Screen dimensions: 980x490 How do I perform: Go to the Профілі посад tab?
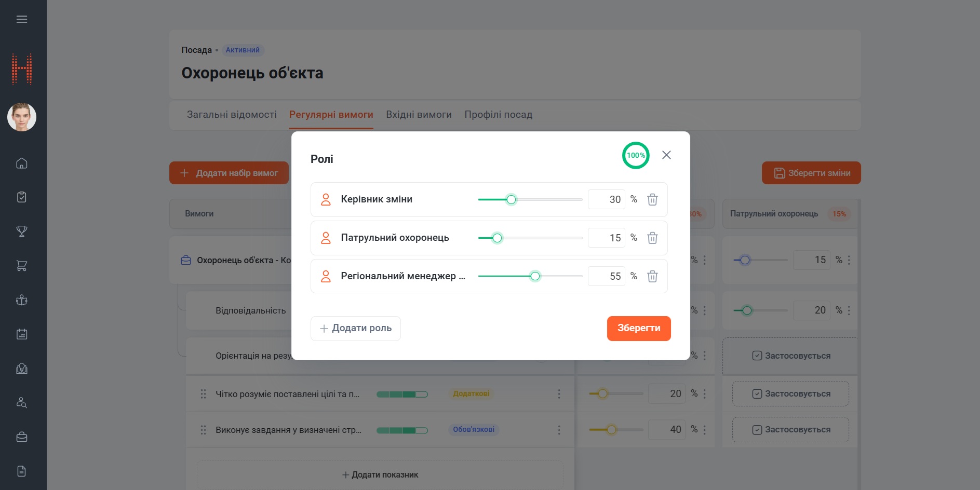tap(499, 115)
